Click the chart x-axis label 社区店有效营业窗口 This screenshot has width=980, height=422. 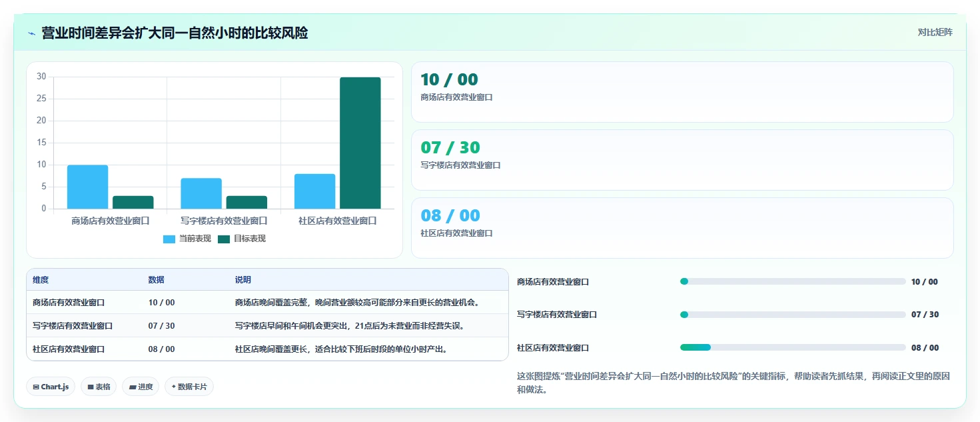click(338, 221)
